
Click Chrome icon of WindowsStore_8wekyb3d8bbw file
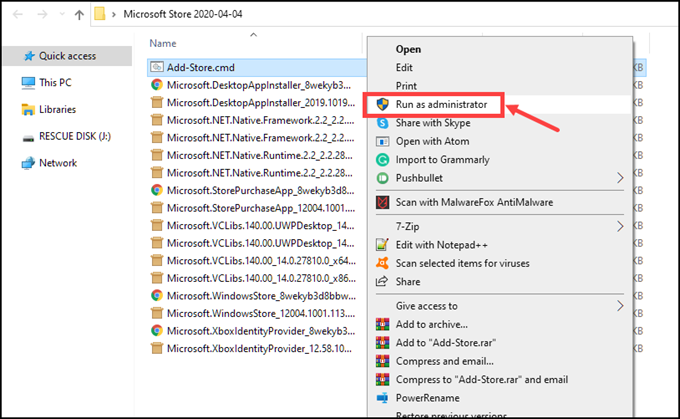pos(157,296)
